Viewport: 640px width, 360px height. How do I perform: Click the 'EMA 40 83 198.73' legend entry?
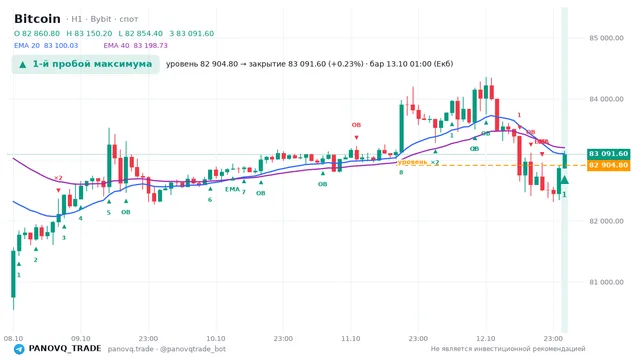pyautogui.click(x=136, y=45)
